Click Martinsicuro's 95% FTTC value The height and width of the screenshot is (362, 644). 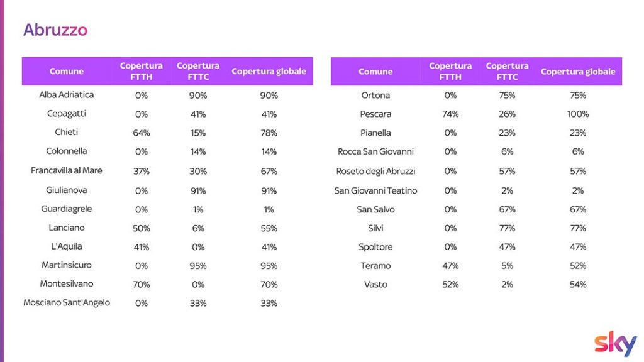click(198, 265)
